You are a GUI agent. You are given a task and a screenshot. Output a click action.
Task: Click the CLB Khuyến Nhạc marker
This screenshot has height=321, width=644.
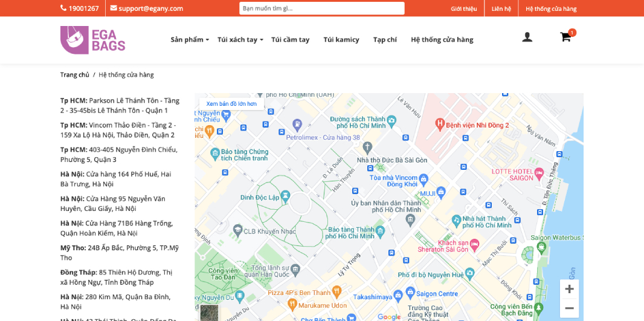click(237, 229)
